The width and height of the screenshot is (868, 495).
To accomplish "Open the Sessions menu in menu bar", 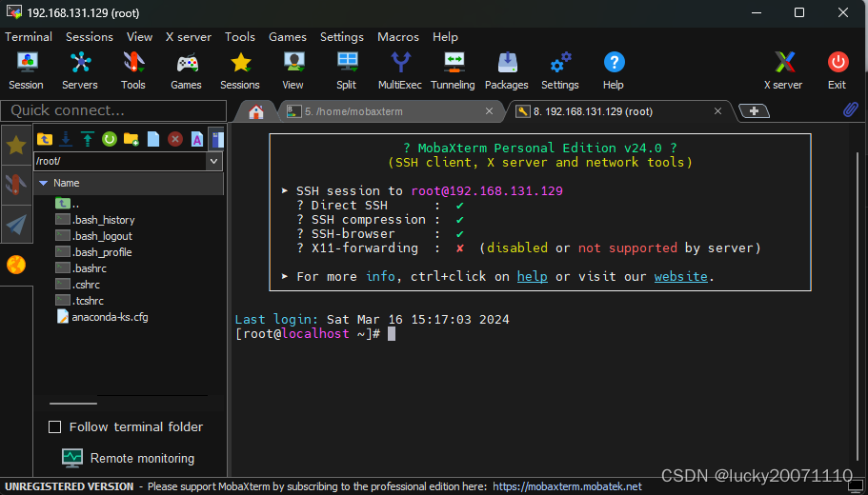I will [x=90, y=37].
